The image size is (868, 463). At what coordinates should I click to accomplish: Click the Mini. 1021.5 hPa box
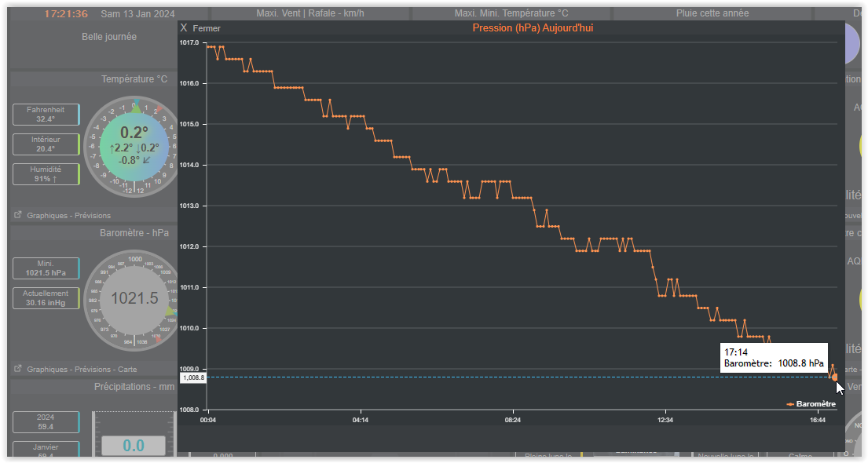point(46,268)
